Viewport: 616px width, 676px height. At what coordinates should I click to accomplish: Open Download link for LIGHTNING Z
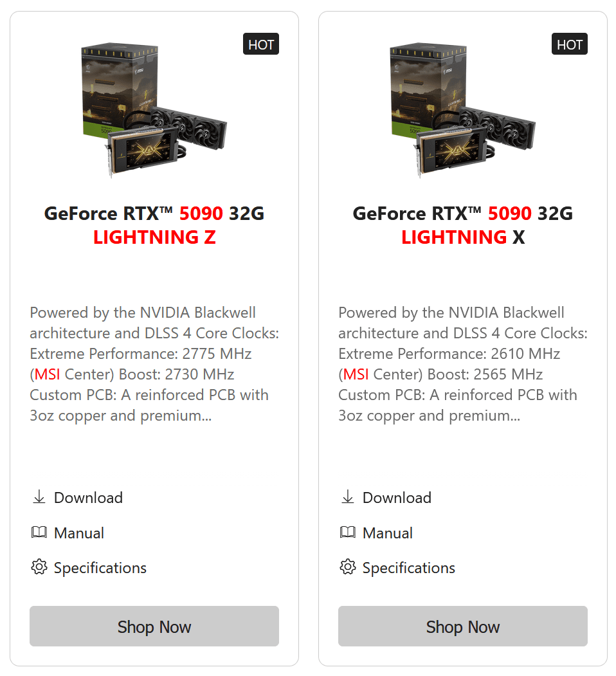coord(88,498)
